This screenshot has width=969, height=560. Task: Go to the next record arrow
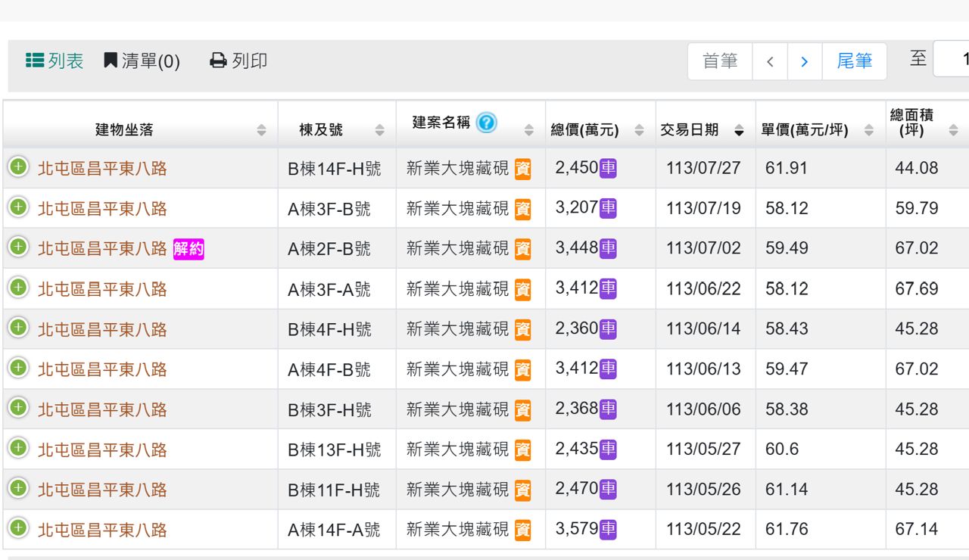pyautogui.click(x=804, y=61)
